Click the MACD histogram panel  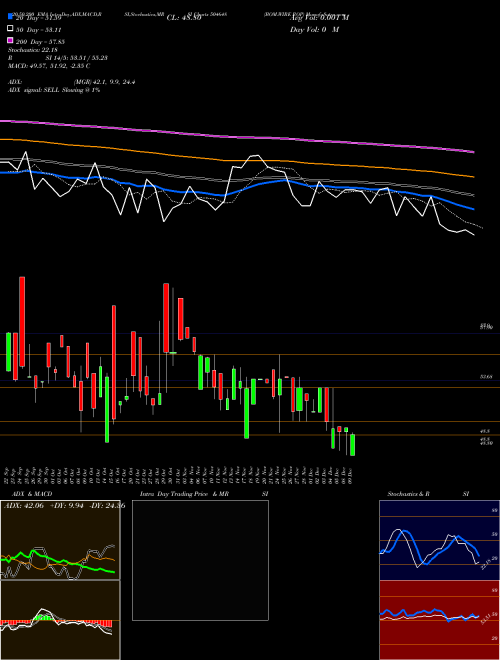(x=60, y=620)
